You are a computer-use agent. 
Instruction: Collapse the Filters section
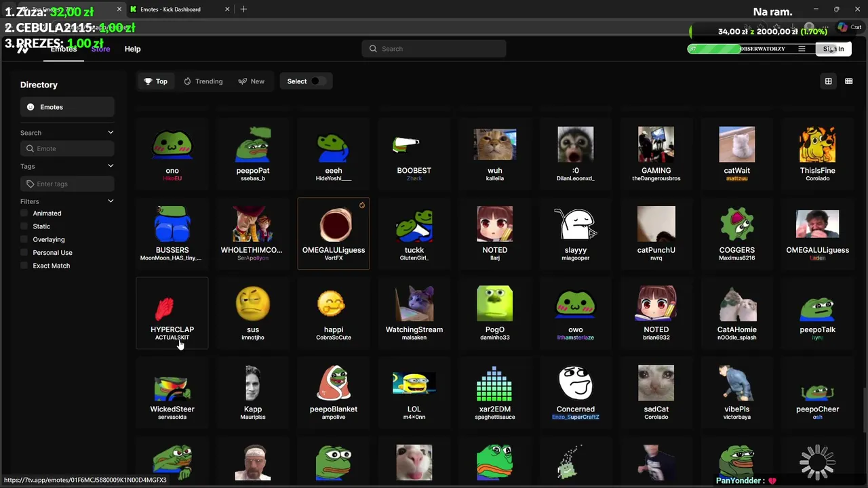111,201
